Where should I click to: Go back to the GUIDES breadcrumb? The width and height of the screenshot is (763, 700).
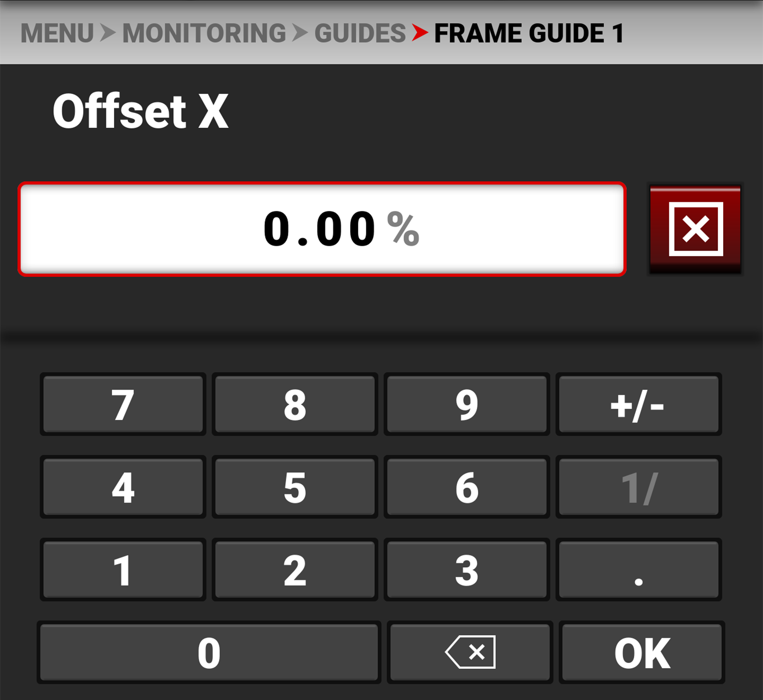click(x=360, y=33)
